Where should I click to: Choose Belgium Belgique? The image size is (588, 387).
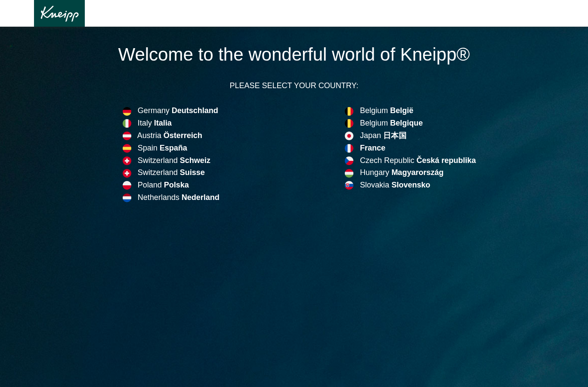(x=391, y=123)
